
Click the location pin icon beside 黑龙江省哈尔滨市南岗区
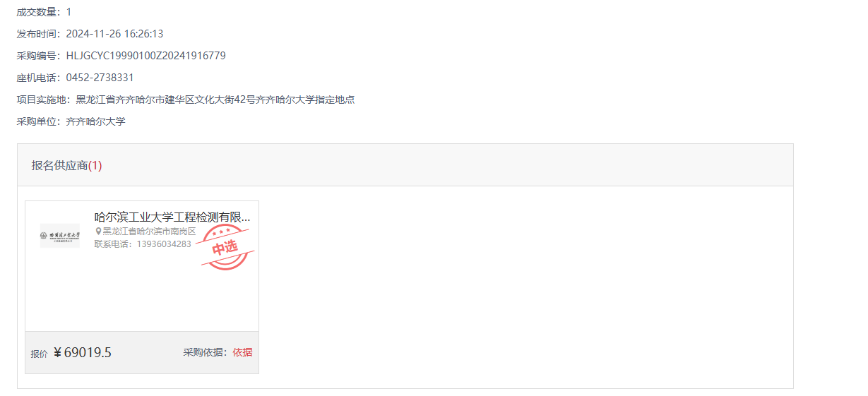coord(98,231)
